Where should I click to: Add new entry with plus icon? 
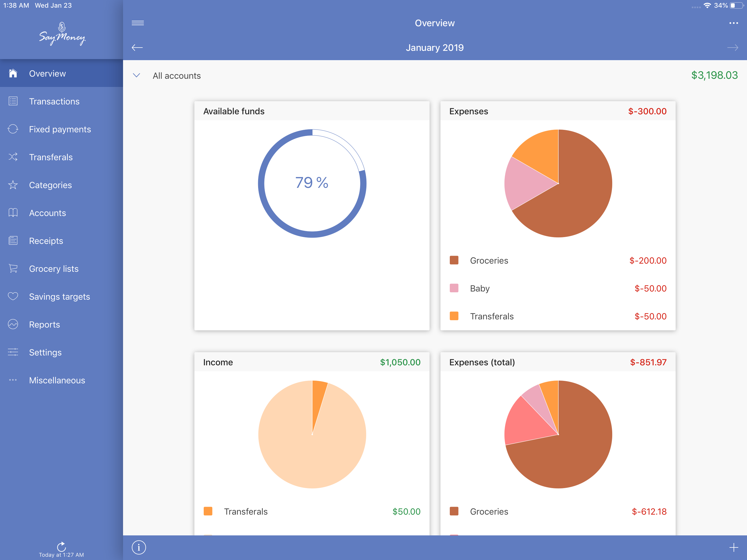pos(734,547)
